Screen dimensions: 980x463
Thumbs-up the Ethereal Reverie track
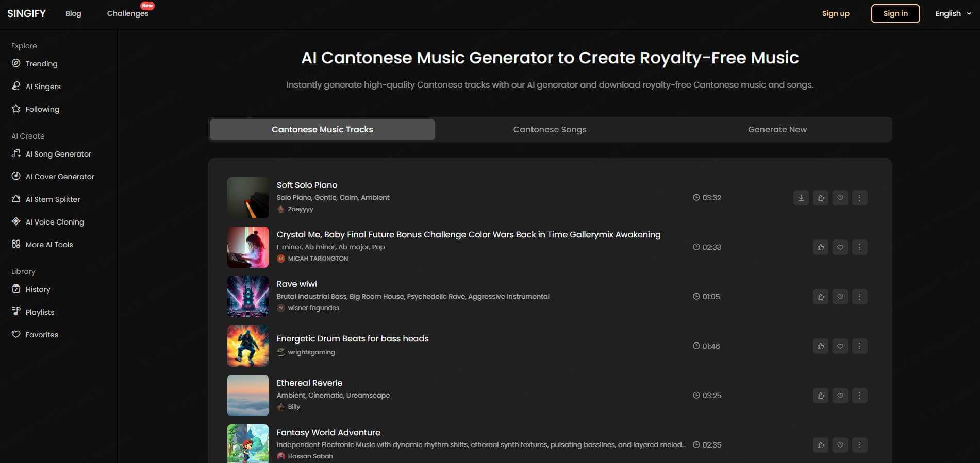820,396
